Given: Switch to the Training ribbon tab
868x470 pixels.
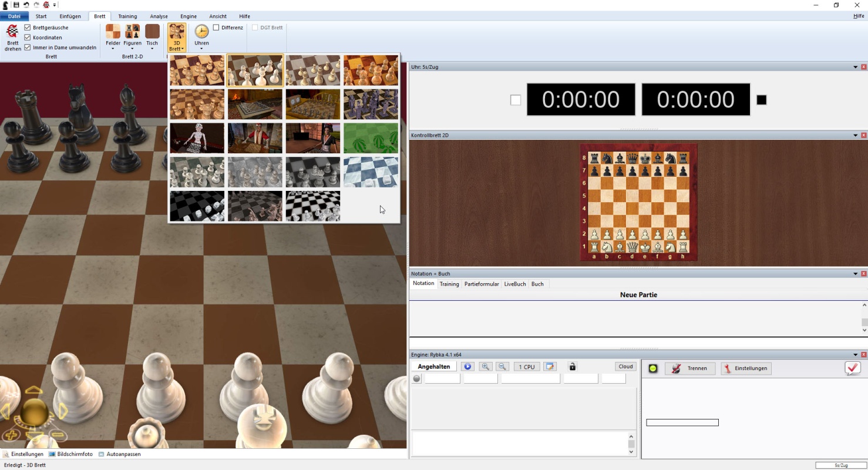Looking at the screenshot, I should click(127, 16).
